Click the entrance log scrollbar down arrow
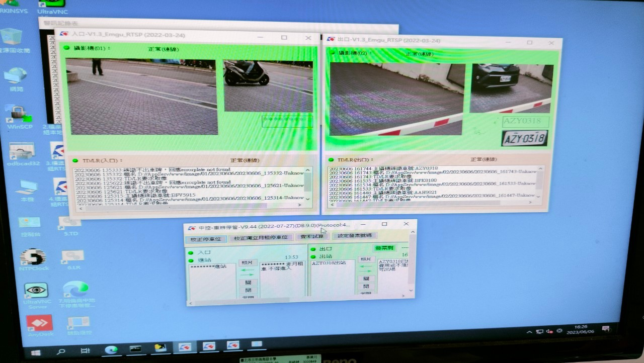The height and width of the screenshot is (363, 644). pyautogui.click(x=308, y=199)
